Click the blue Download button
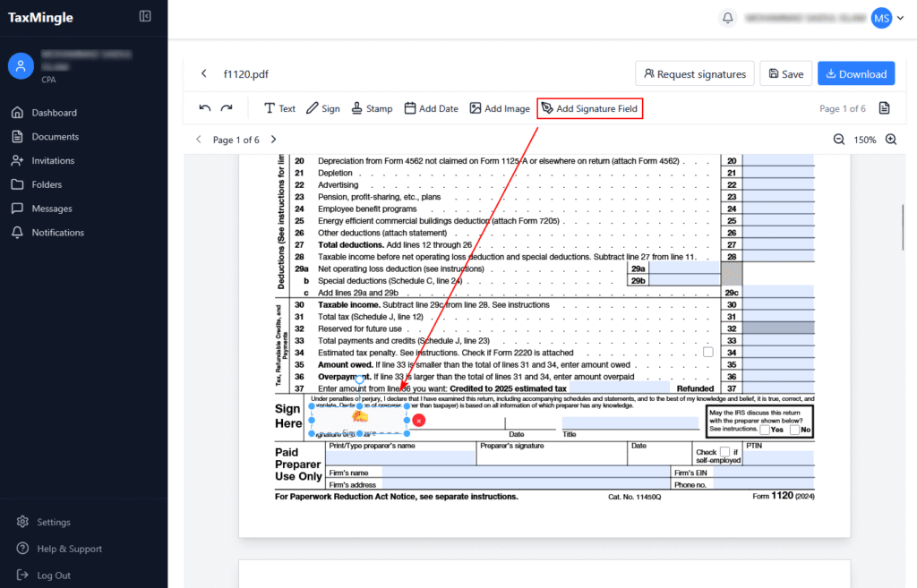 point(855,74)
